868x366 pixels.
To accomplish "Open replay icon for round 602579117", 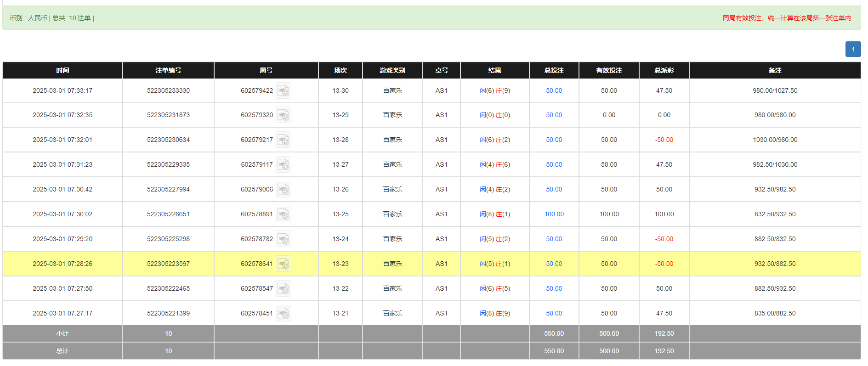I will [283, 165].
